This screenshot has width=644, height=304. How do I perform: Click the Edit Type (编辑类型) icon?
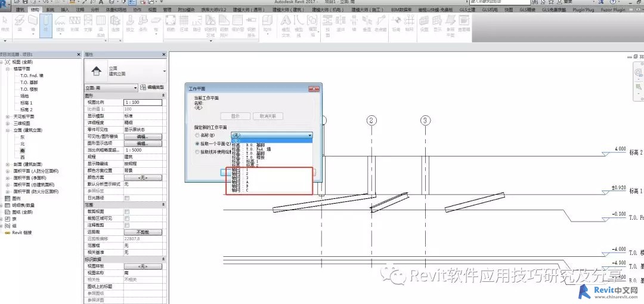click(143, 87)
